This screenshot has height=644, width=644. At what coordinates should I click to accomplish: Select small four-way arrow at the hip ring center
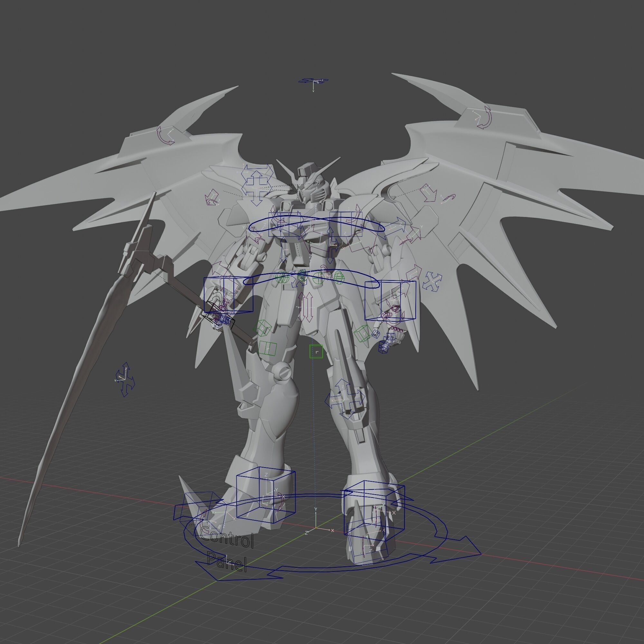[299, 279]
